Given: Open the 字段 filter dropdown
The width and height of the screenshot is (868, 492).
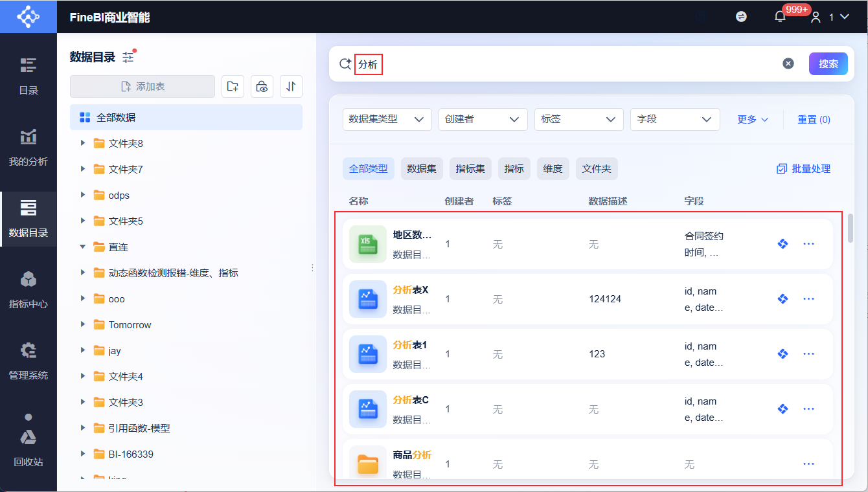Looking at the screenshot, I should [x=675, y=119].
